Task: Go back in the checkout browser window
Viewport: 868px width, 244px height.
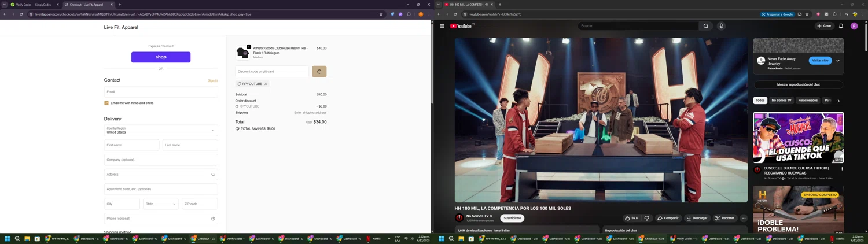Action: tap(5, 14)
